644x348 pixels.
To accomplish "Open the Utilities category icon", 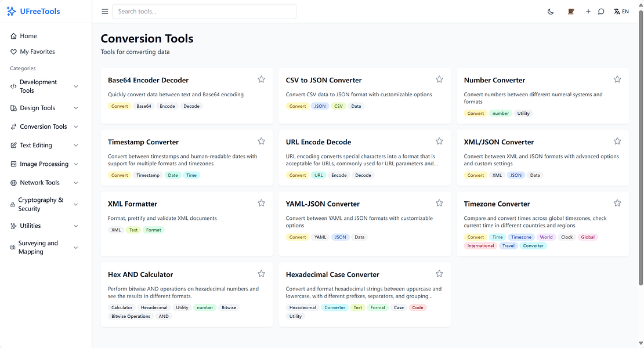I will (x=13, y=226).
